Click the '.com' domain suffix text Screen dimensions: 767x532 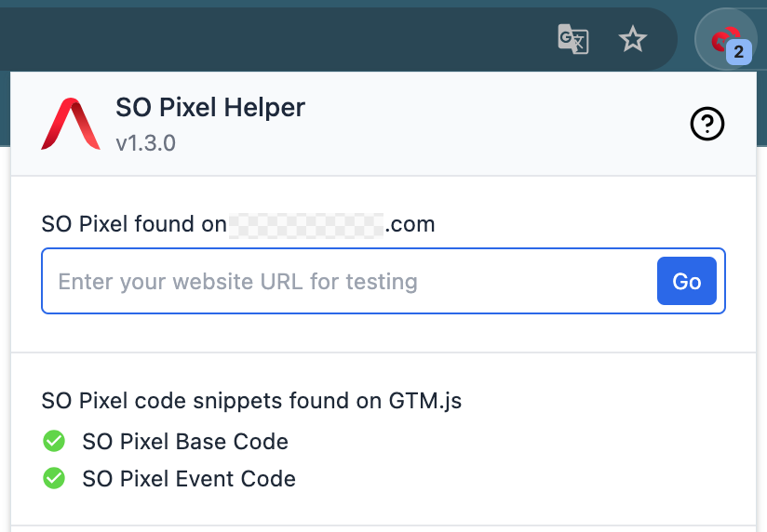[410, 224]
